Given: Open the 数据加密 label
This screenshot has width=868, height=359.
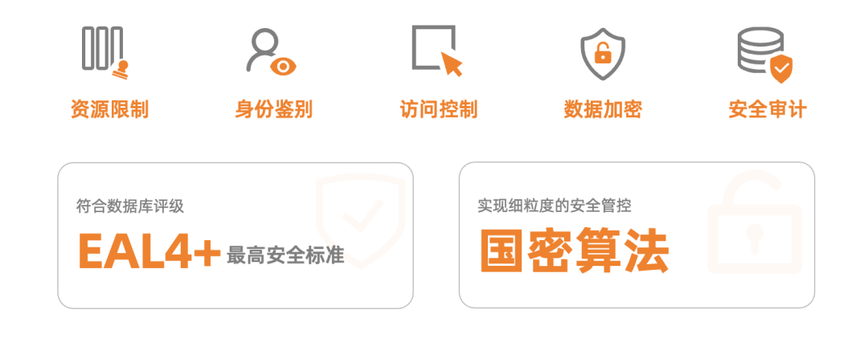Looking at the screenshot, I should coord(603,109).
